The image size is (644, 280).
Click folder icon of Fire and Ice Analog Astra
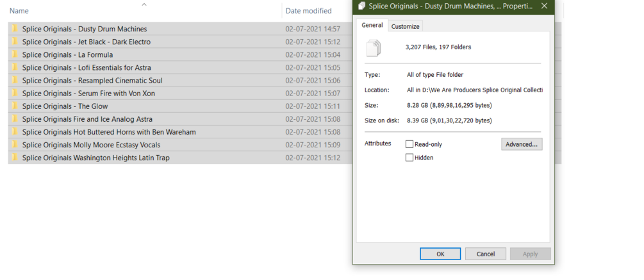[15, 119]
